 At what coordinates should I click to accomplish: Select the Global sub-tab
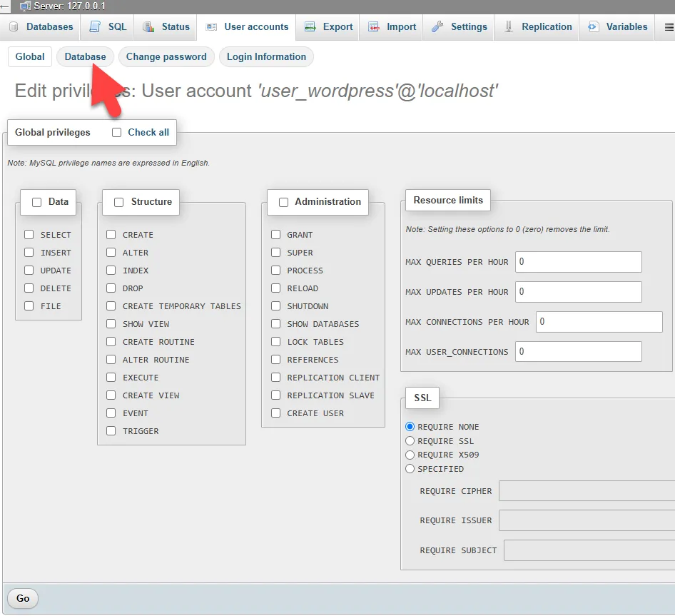[x=30, y=57]
